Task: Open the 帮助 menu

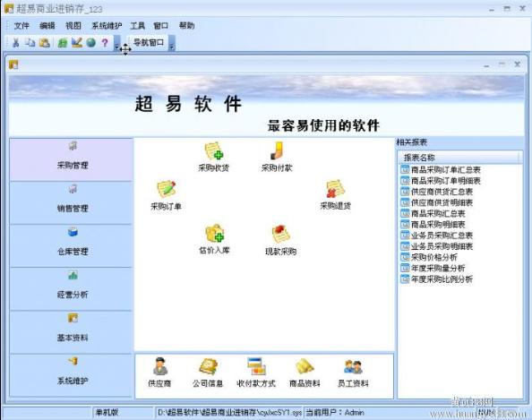Action: pyautogui.click(x=186, y=25)
